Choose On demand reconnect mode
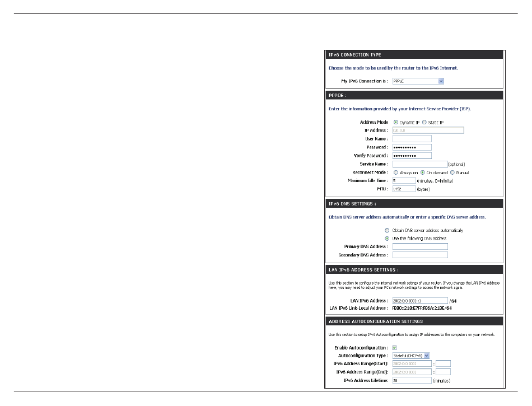This screenshot has height=406, width=532. [422, 172]
